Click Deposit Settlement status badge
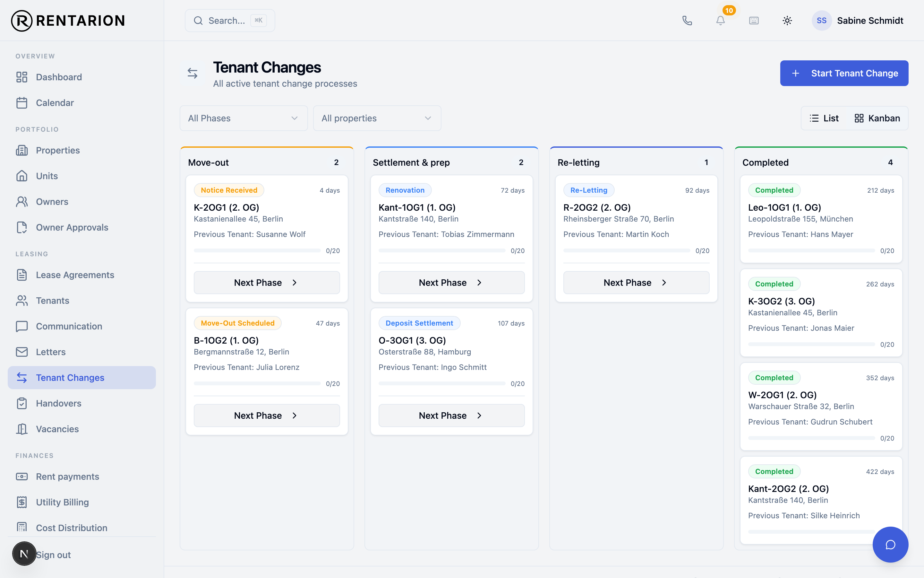This screenshot has width=924, height=578. 419,323
